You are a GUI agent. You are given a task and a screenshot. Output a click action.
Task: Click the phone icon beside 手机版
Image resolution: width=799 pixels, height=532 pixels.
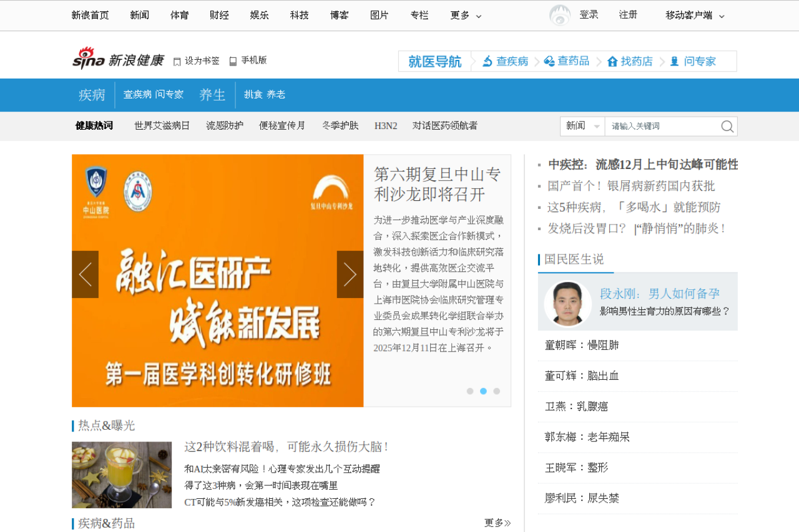click(x=233, y=61)
